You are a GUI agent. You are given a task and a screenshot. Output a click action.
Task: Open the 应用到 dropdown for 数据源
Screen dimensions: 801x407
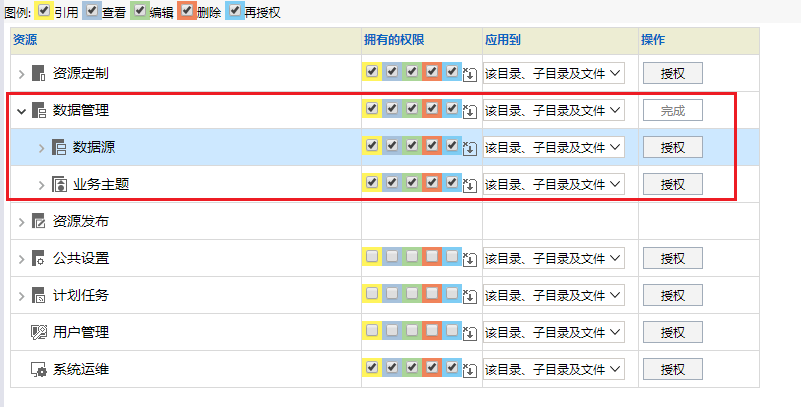tap(554, 147)
